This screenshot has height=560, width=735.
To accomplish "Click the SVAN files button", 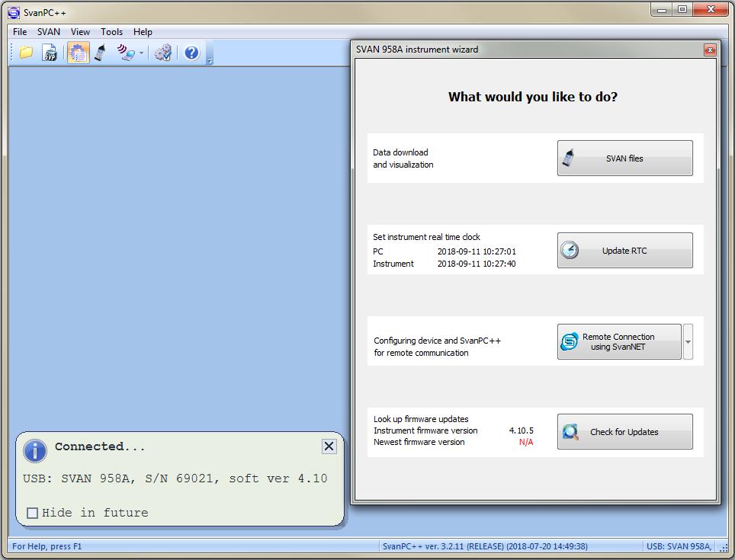I will 625,158.
